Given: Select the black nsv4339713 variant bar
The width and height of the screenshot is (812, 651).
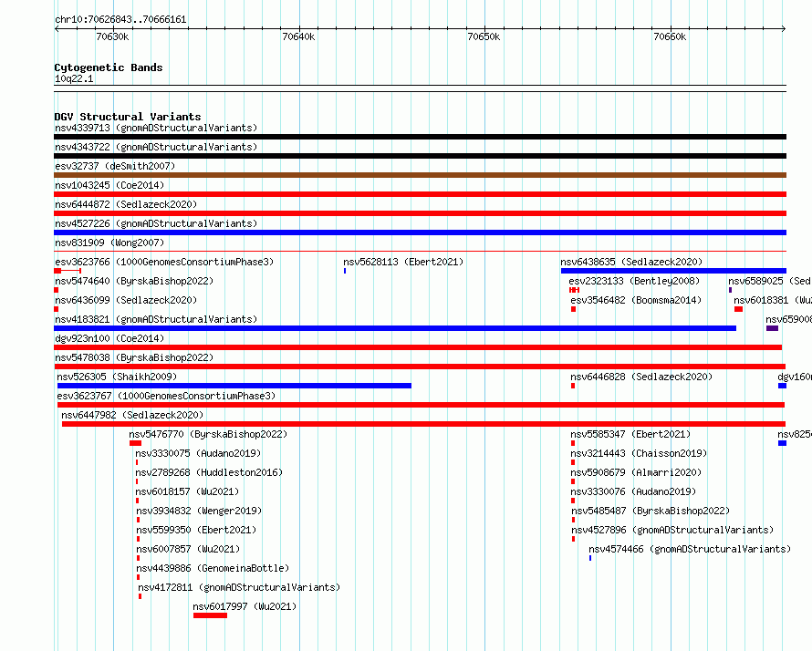Looking at the screenshot, I should pyautogui.click(x=420, y=137).
